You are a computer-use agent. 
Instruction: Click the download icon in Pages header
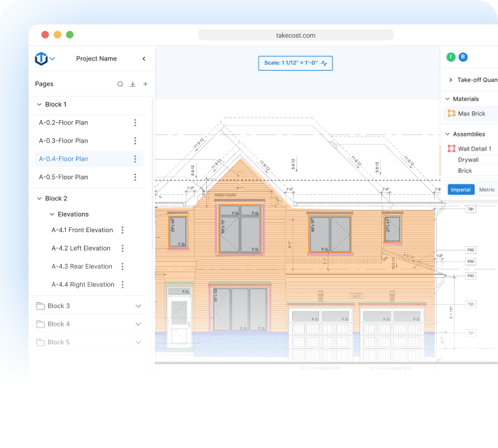(132, 84)
